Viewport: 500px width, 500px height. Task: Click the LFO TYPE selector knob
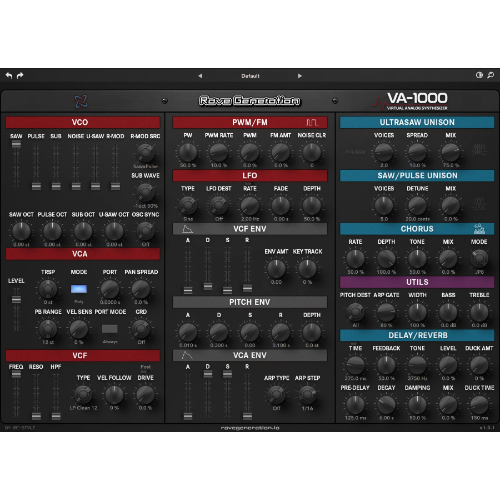[188, 205]
